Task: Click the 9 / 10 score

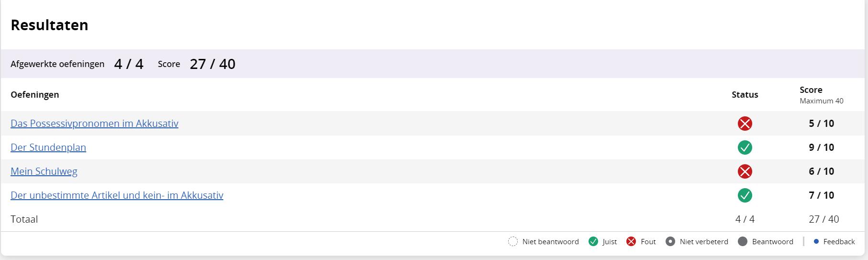Action: tap(821, 147)
